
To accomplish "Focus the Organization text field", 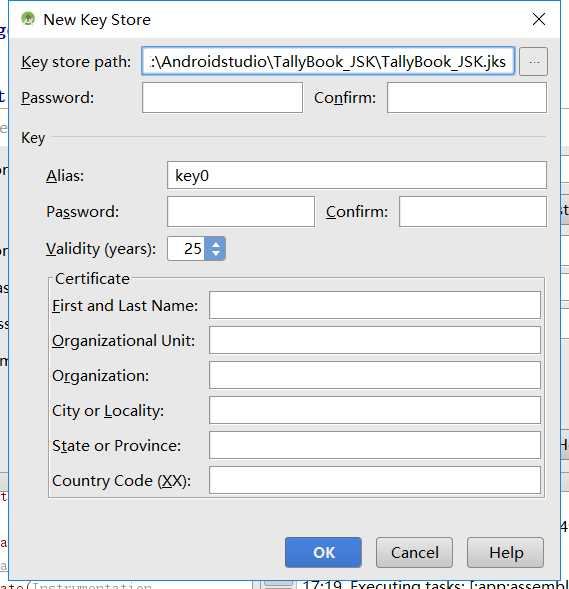I will pos(375,375).
